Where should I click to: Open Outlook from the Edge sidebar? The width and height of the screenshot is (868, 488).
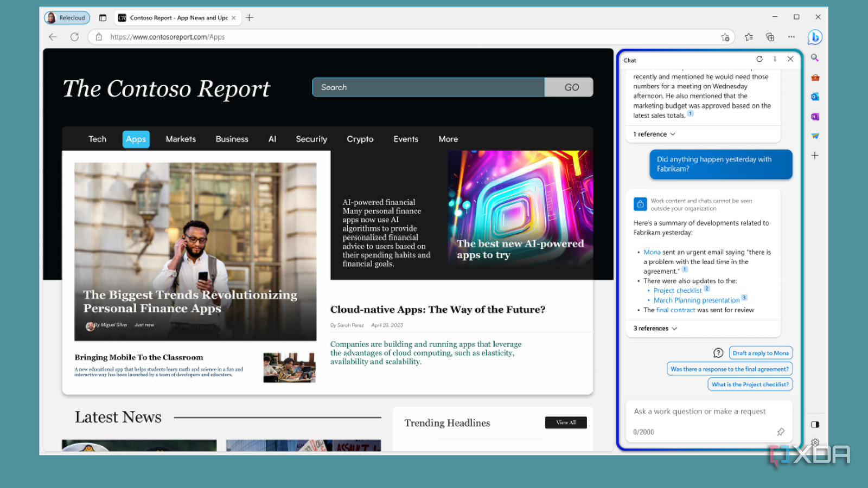pyautogui.click(x=815, y=97)
